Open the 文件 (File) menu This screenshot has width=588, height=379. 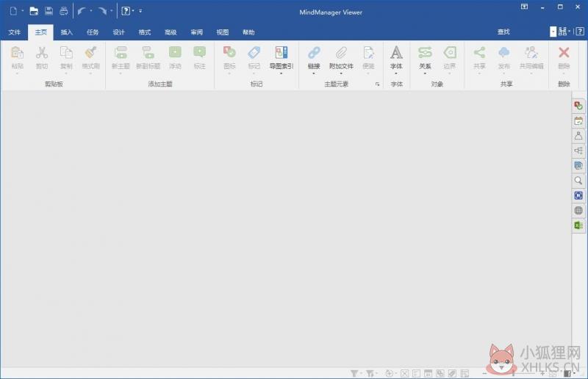[15, 32]
